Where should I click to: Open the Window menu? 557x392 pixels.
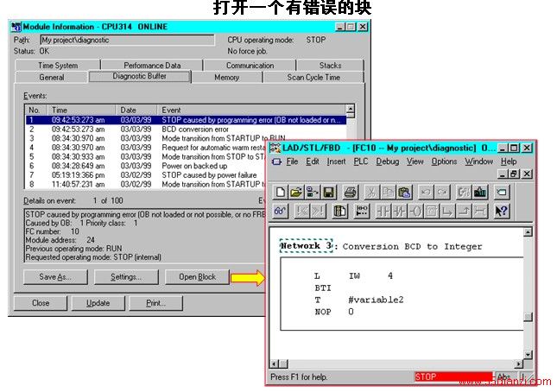479,161
